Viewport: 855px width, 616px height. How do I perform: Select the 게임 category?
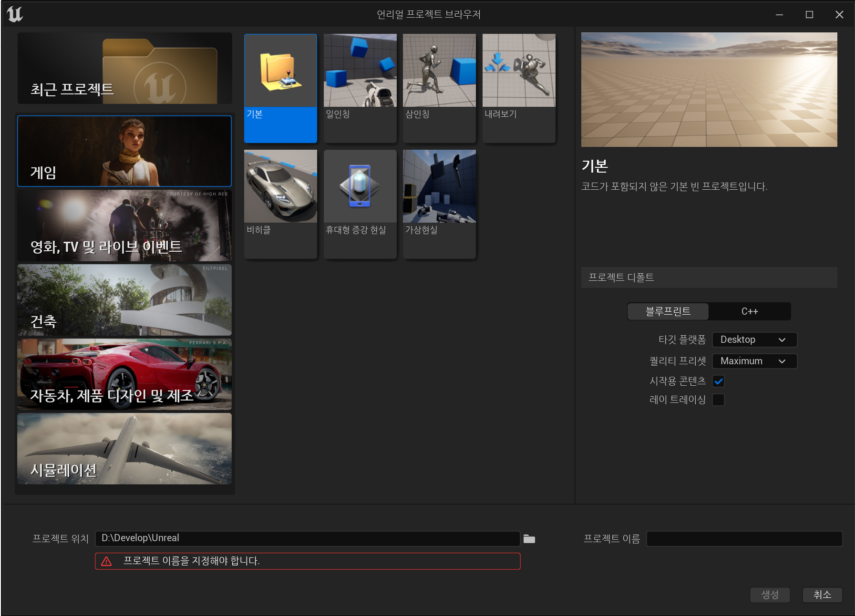[124, 151]
